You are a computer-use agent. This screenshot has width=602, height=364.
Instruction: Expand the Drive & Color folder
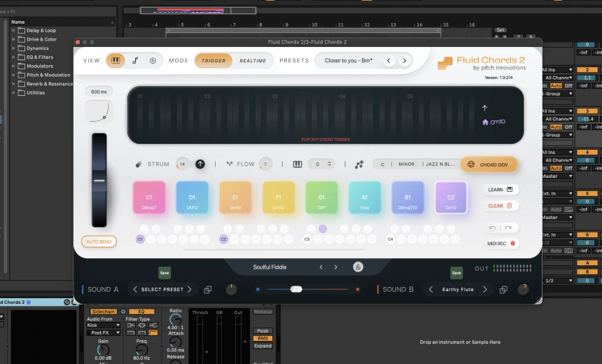(x=13, y=39)
